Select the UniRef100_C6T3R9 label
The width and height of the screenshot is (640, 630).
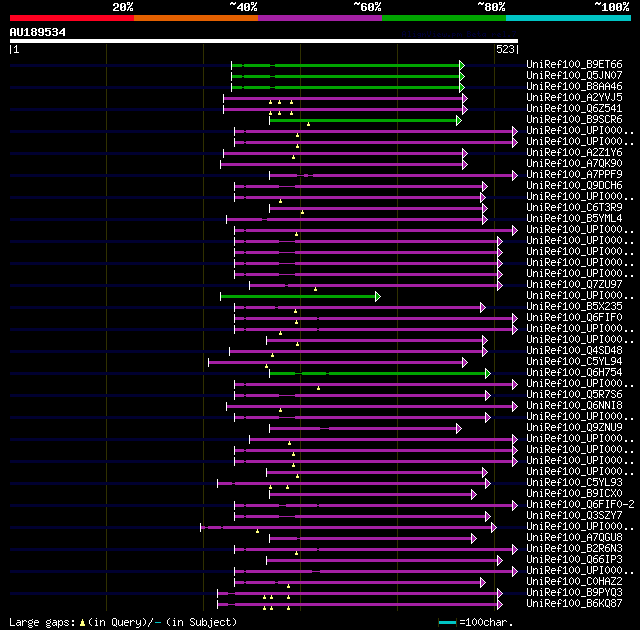pos(574,208)
